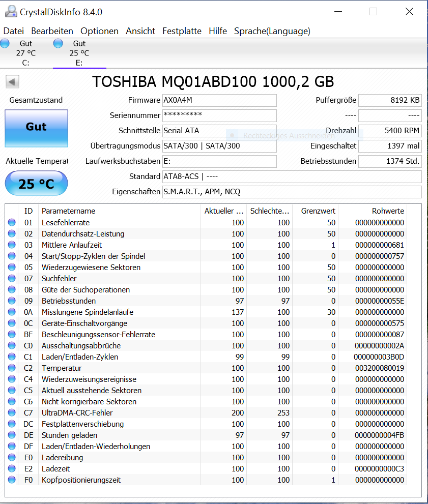Click status icon of Start/Stopp-Zyklen row

[12, 256]
